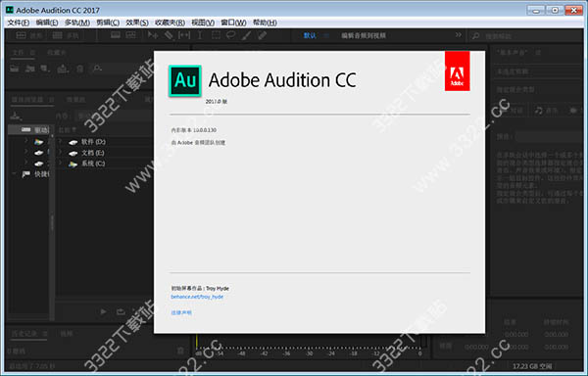Switch to the 收藏夹 panel tab
Screen dimensions: 588x376
point(56,52)
